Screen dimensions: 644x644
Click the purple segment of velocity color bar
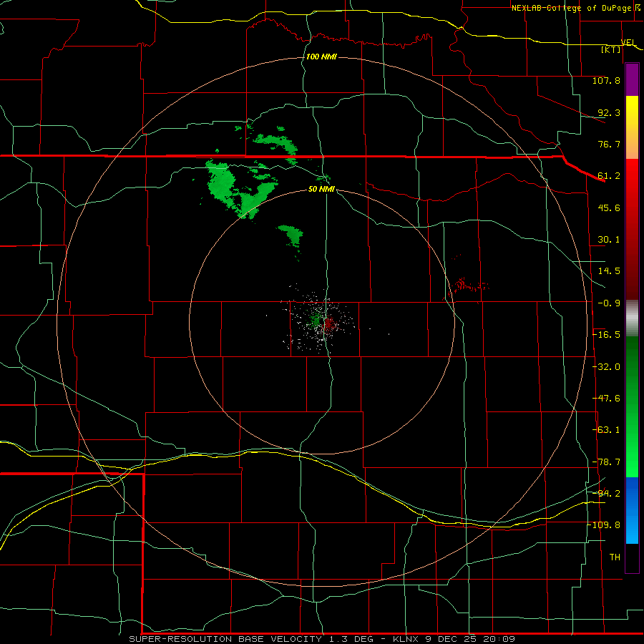632,80
